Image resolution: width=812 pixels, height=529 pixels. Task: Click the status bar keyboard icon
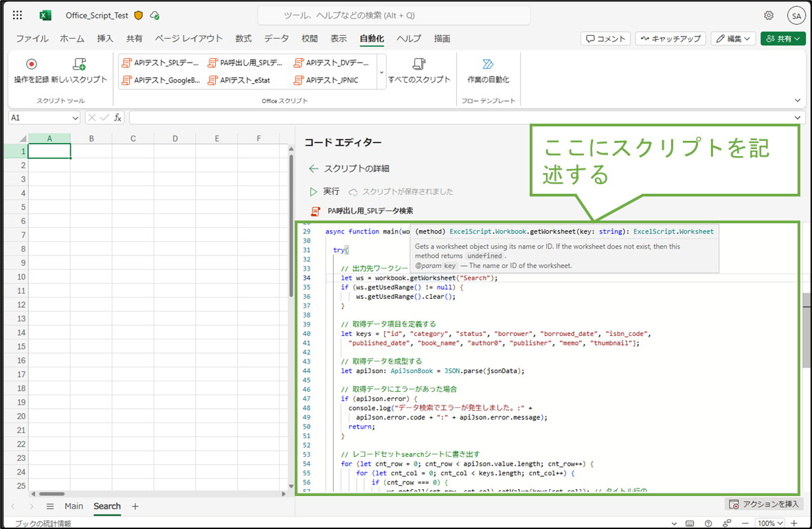(690, 524)
